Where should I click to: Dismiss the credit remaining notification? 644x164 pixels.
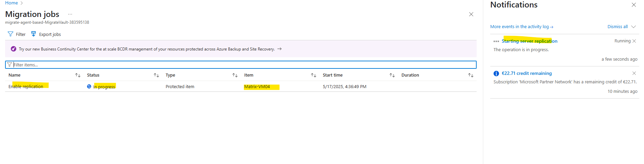click(634, 73)
